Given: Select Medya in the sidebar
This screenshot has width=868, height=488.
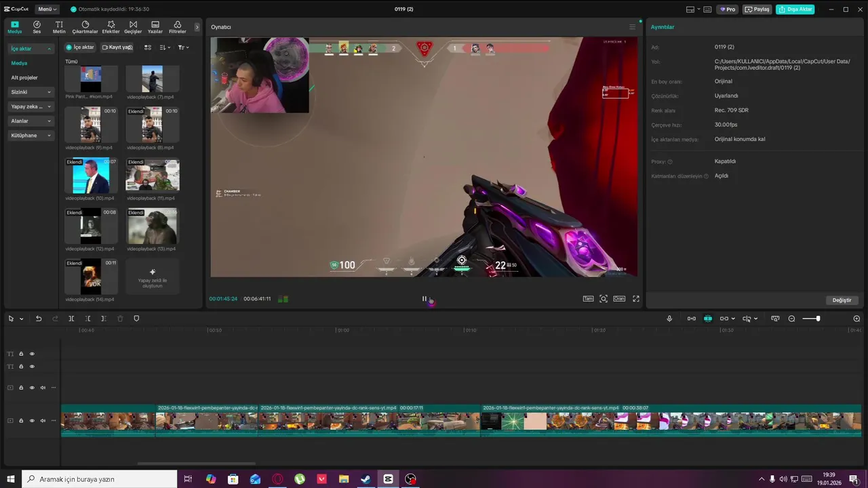Looking at the screenshot, I should coord(19,63).
